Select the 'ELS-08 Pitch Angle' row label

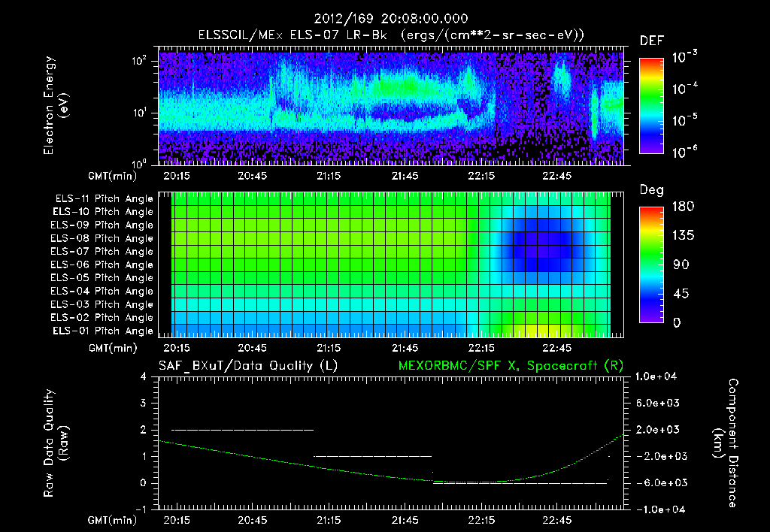pos(102,238)
